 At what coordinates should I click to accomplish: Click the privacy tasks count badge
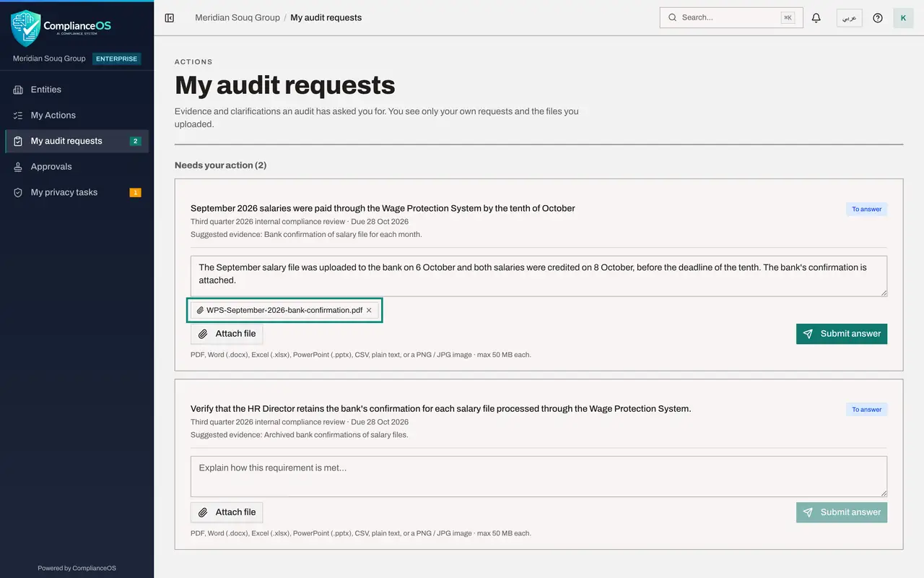pos(135,193)
